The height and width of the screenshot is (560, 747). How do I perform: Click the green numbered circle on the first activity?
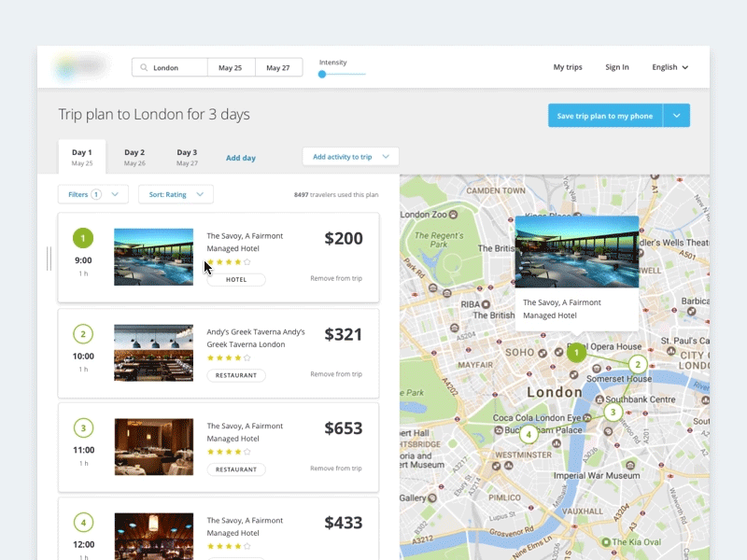pyautogui.click(x=82, y=238)
